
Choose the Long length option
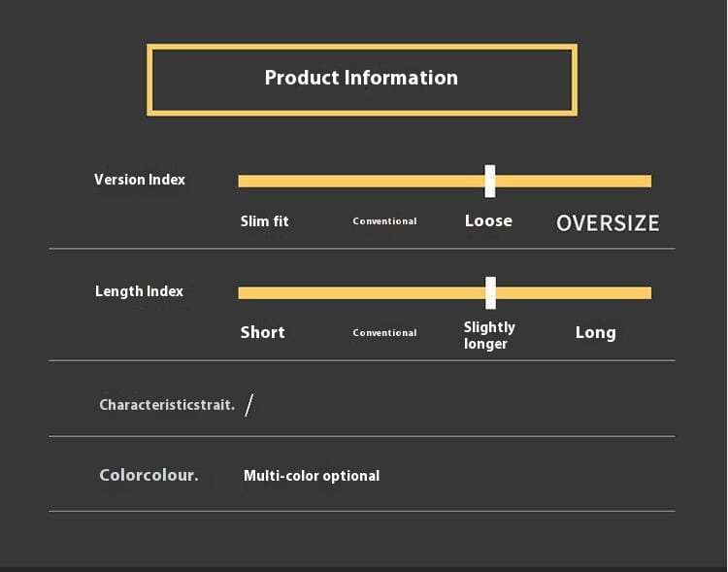595,332
